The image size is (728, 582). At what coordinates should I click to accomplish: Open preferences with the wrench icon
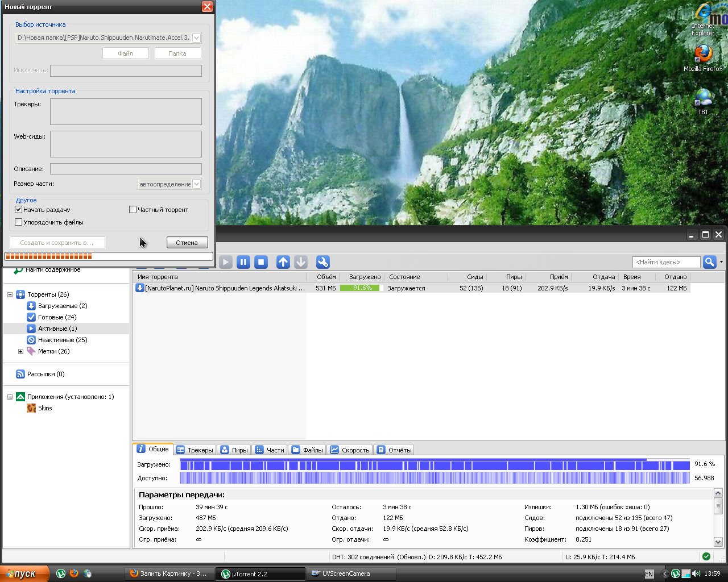click(322, 262)
